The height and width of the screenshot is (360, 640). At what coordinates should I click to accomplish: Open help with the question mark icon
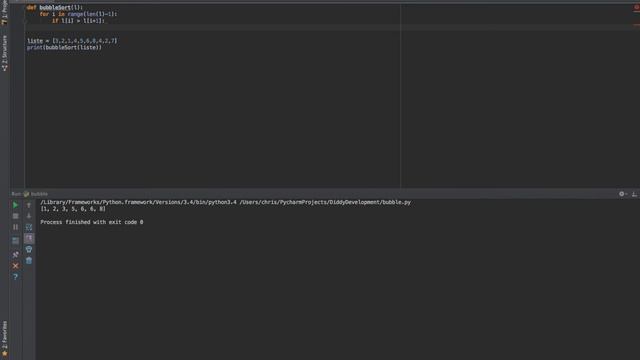click(16, 277)
